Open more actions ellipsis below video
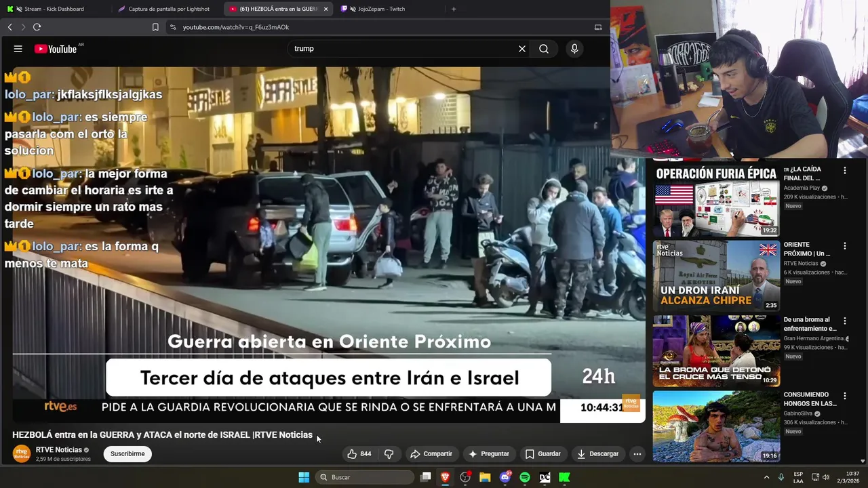Viewport: 868px width, 488px height. click(x=637, y=454)
